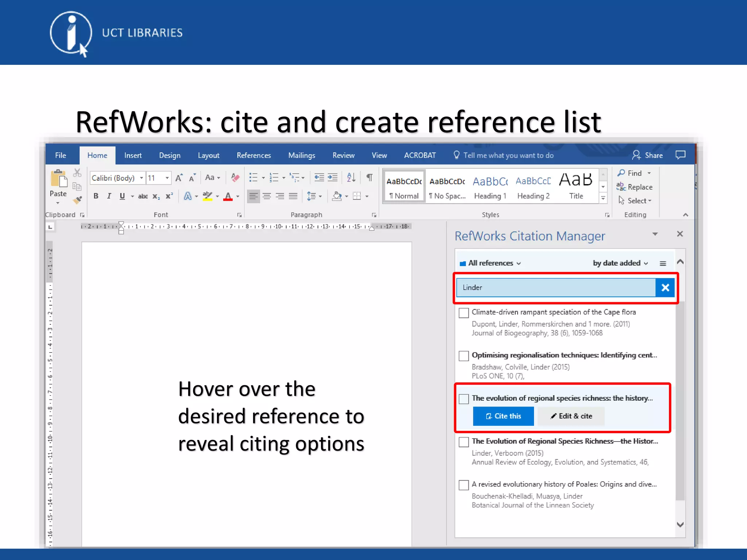The width and height of the screenshot is (747, 560).
Task: Check Linder, Verboom 2015 reference box
Action: tap(464, 442)
